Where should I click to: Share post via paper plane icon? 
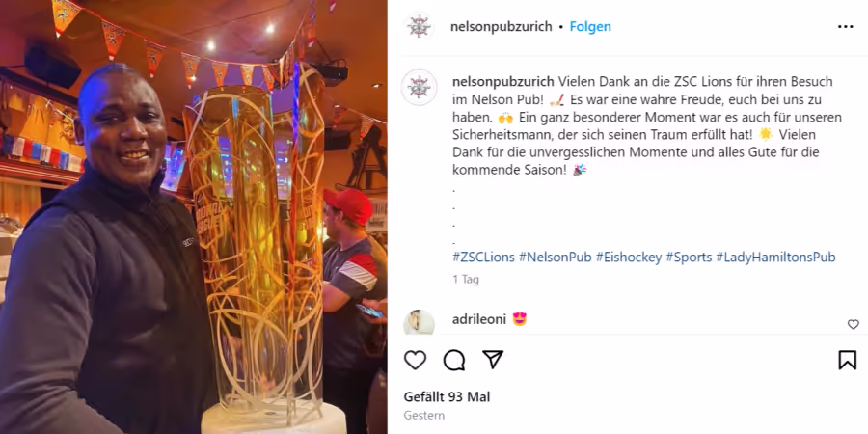(x=493, y=360)
